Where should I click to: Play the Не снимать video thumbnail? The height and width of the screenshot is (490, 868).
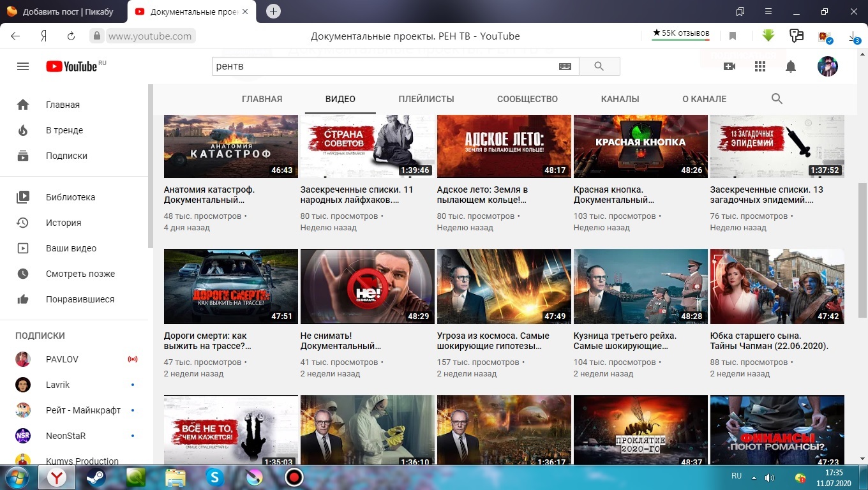tap(368, 286)
